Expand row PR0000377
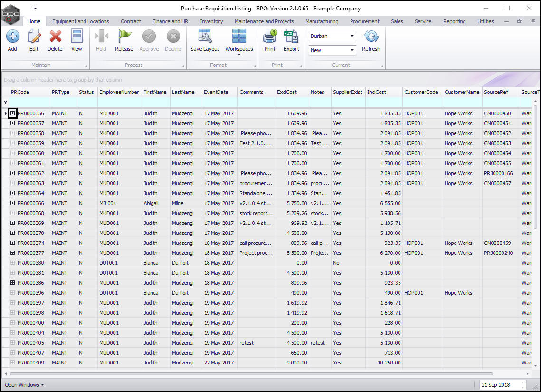 pos(13,253)
